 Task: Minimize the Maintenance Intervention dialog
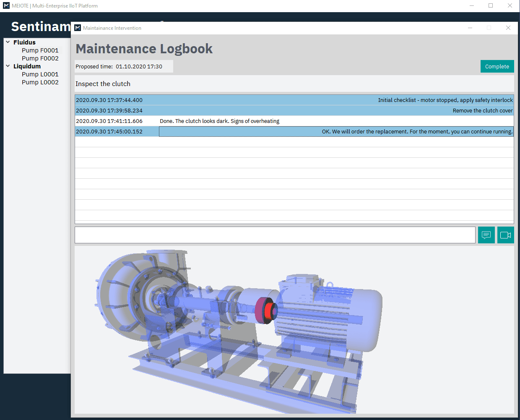(x=470, y=28)
